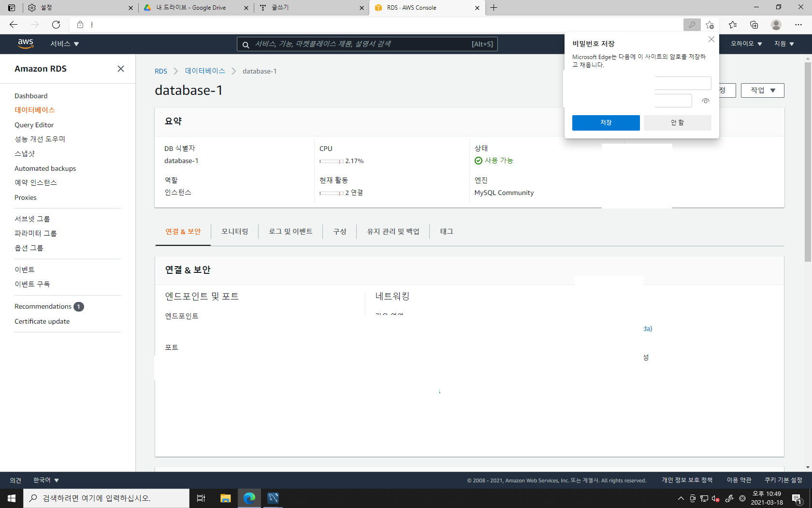
Task: Show hidden system tray icons
Action: point(681,498)
